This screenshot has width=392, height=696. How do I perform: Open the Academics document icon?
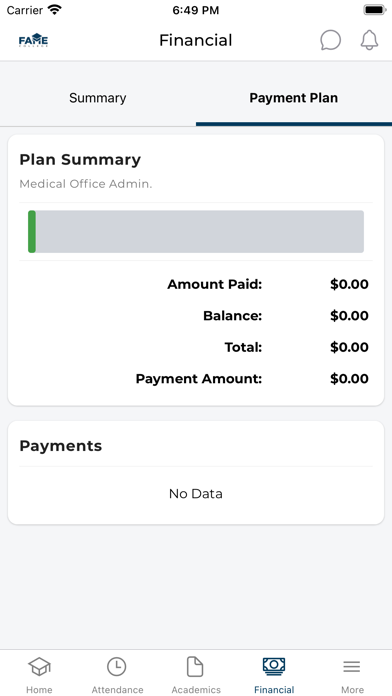pos(195,667)
